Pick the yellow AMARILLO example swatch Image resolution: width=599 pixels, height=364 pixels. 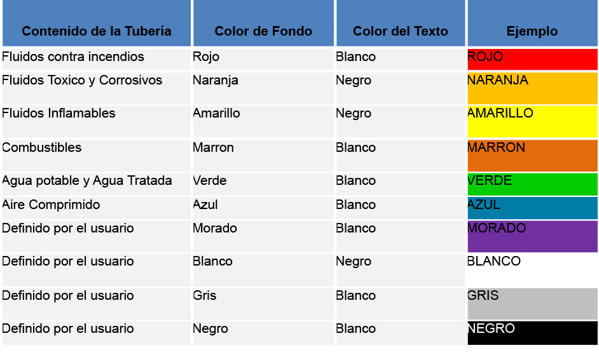(x=532, y=121)
